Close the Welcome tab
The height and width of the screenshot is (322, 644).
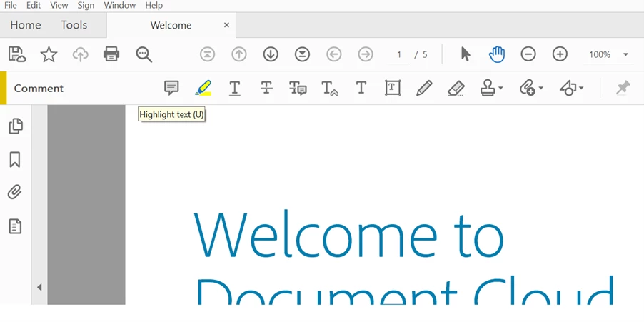click(226, 25)
